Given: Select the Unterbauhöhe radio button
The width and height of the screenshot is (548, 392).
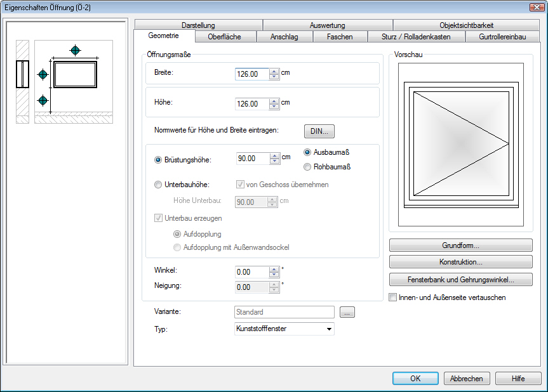Looking at the screenshot, I should tap(158, 185).
